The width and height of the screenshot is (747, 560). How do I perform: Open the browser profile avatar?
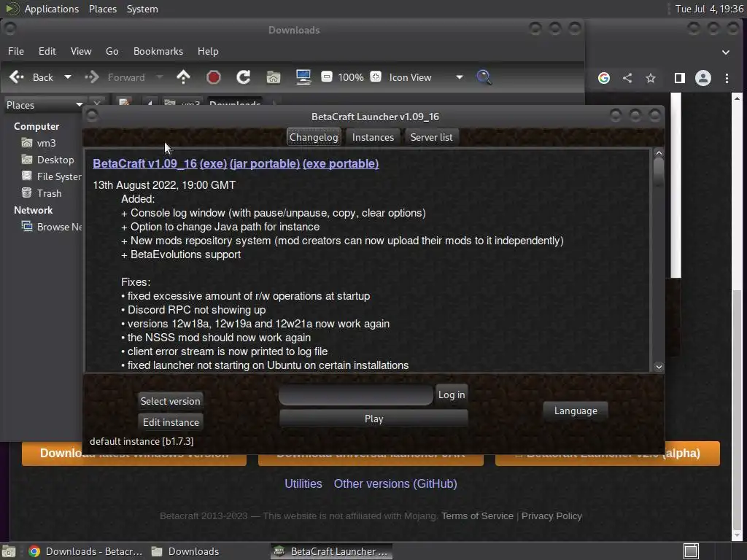703,78
